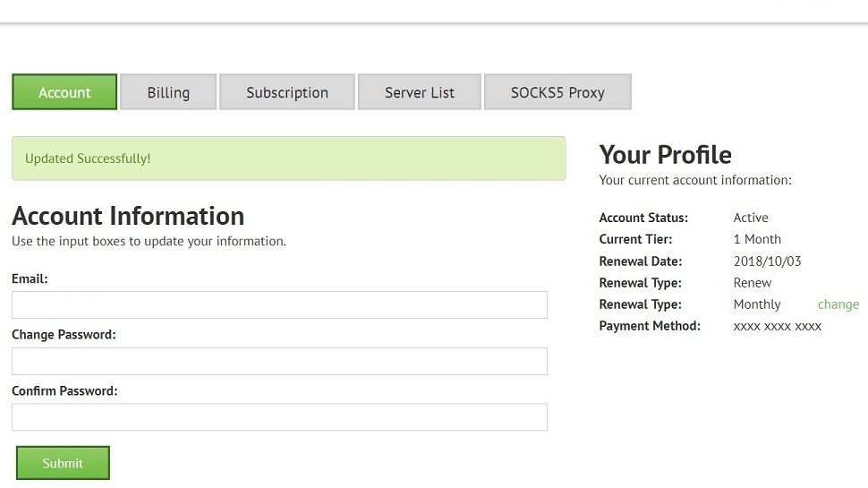Click the 1 Month current tier value
Image resolution: width=868 pixels, height=488 pixels.
[757, 239]
